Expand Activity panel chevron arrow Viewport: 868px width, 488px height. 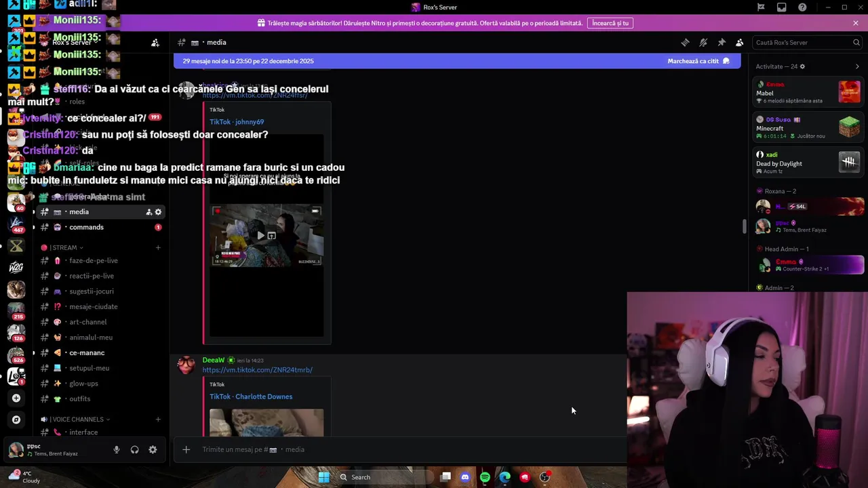(x=856, y=66)
